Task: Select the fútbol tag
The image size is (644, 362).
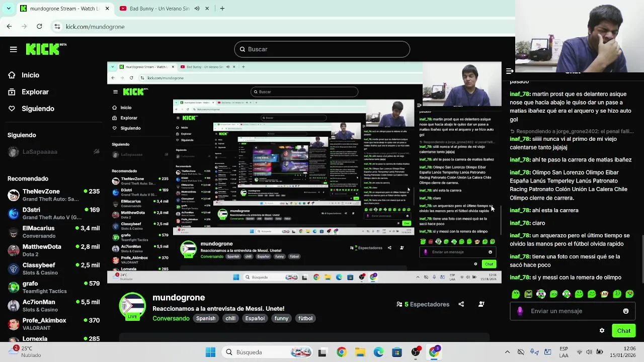Action: 305,318
